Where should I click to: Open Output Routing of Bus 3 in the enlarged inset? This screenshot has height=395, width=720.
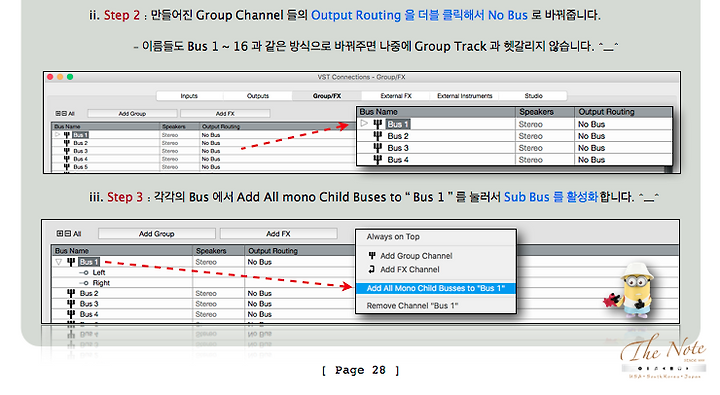(591, 148)
